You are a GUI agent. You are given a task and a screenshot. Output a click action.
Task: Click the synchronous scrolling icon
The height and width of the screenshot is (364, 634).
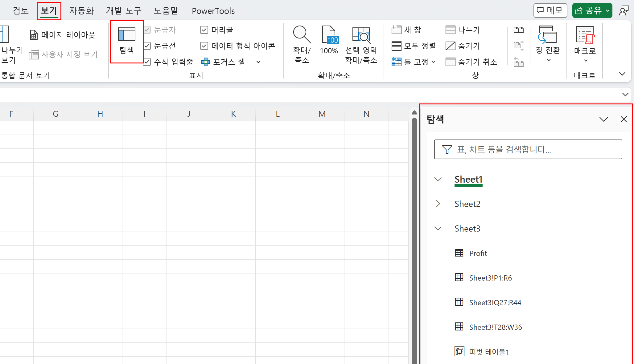pyautogui.click(x=519, y=46)
